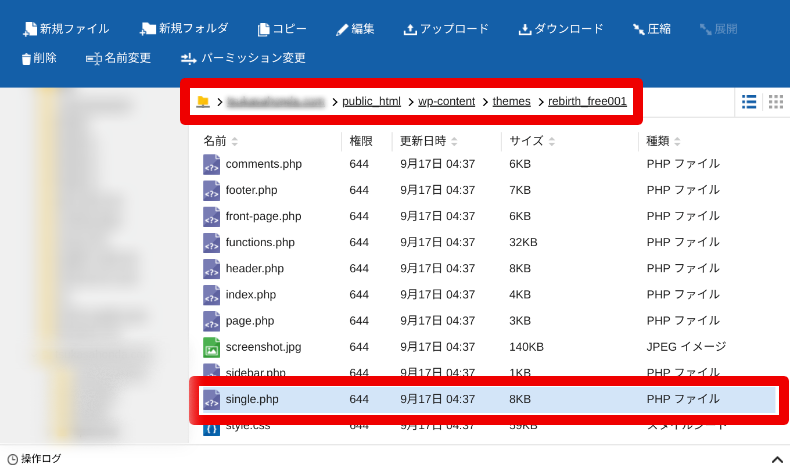Select the functions.php file name
790x472 pixels.
260,243
